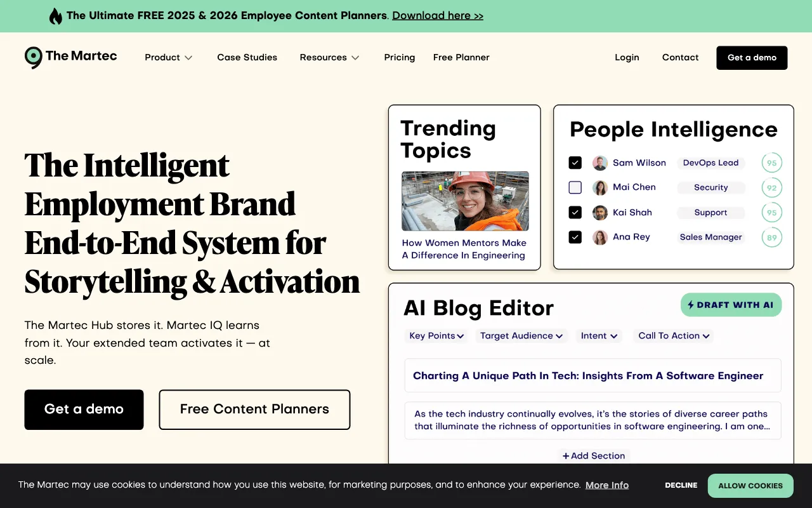The width and height of the screenshot is (812, 508).
Task: Open the Call To Action dropdown
Action: (674, 336)
